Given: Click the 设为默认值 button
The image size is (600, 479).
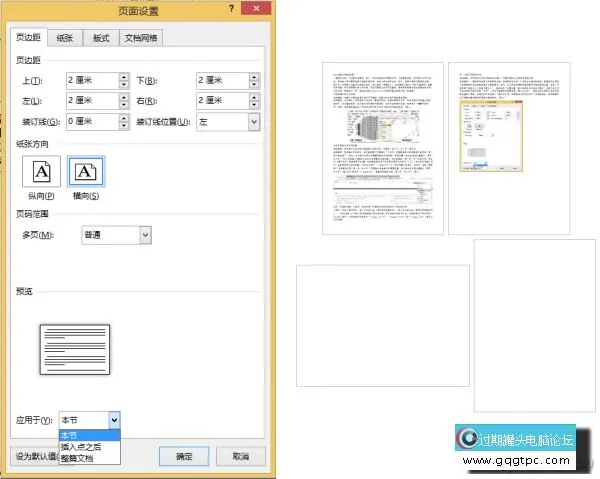Looking at the screenshot, I should (35, 456).
